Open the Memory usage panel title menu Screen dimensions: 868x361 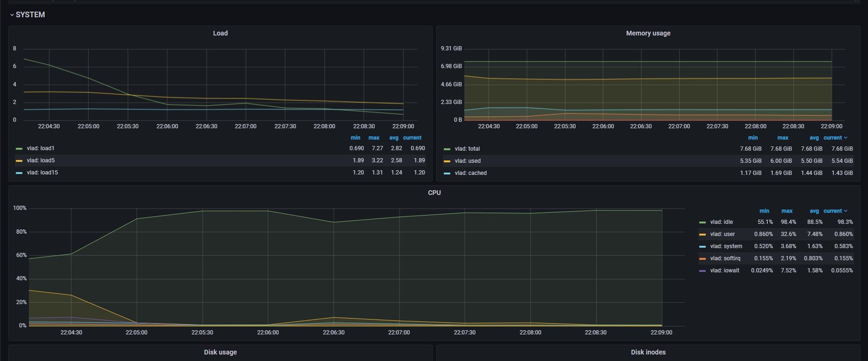click(x=648, y=33)
